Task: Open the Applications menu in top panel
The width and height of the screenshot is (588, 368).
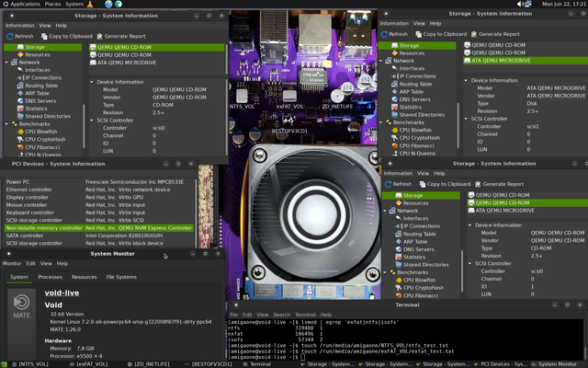Action: (21, 4)
